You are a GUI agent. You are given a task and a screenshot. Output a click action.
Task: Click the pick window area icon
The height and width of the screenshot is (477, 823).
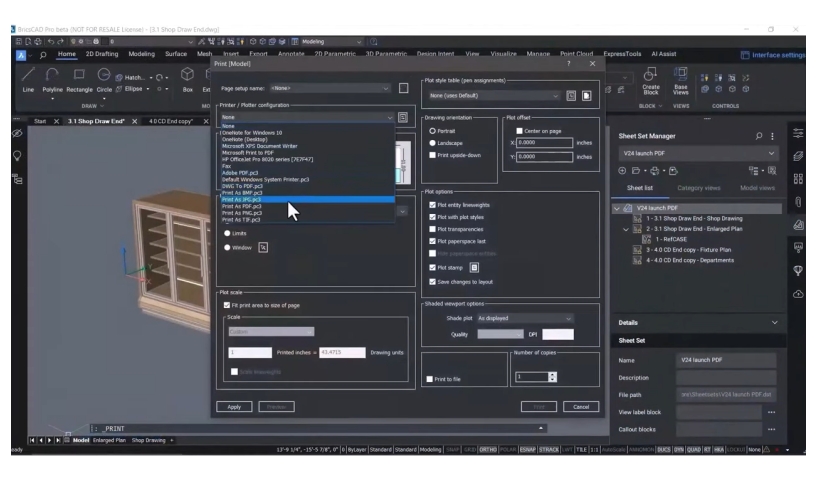(x=264, y=247)
